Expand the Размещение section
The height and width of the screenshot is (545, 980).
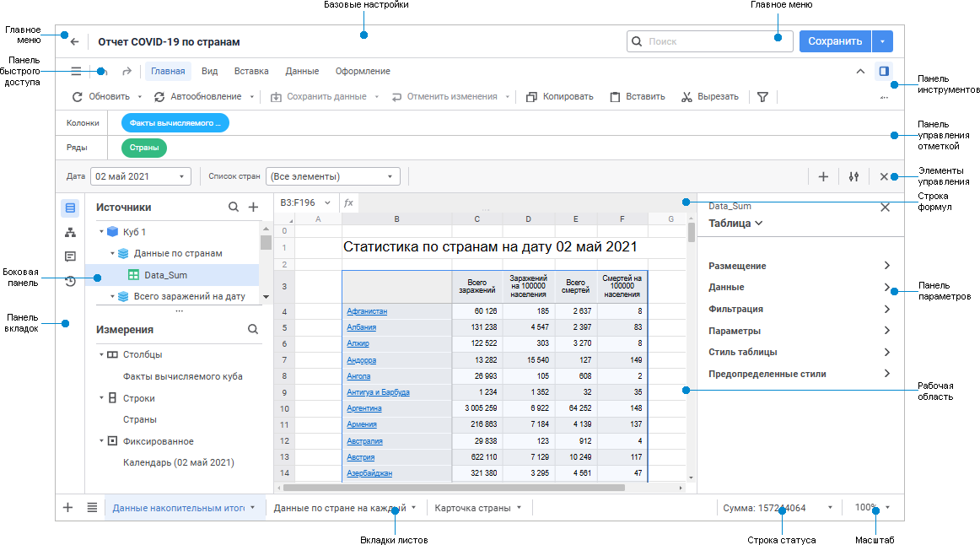799,266
